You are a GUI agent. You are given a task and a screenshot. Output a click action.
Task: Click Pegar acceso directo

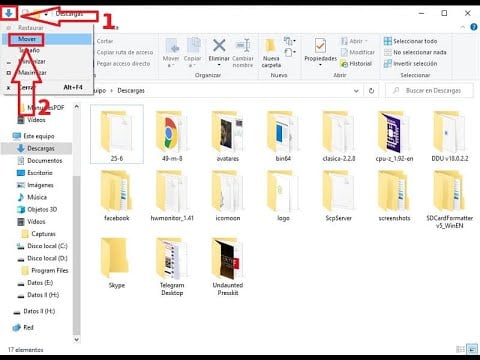click(x=123, y=63)
